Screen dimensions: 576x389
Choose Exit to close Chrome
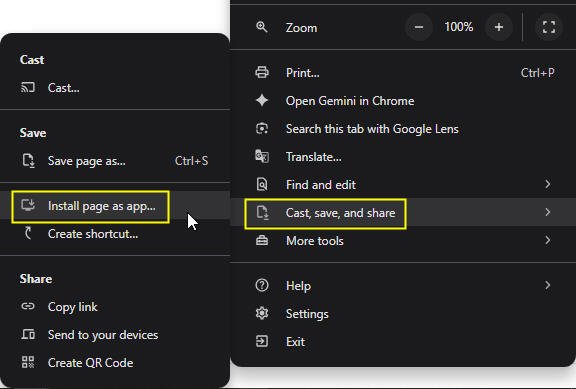click(403, 341)
